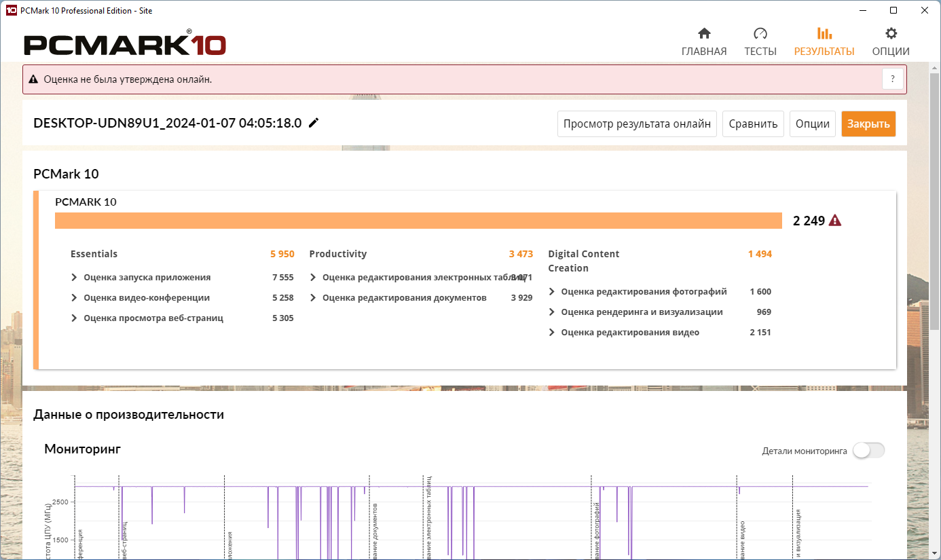Click the video conference score 5 258
This screenshot has height=560, width=941.
coord(282,298)
